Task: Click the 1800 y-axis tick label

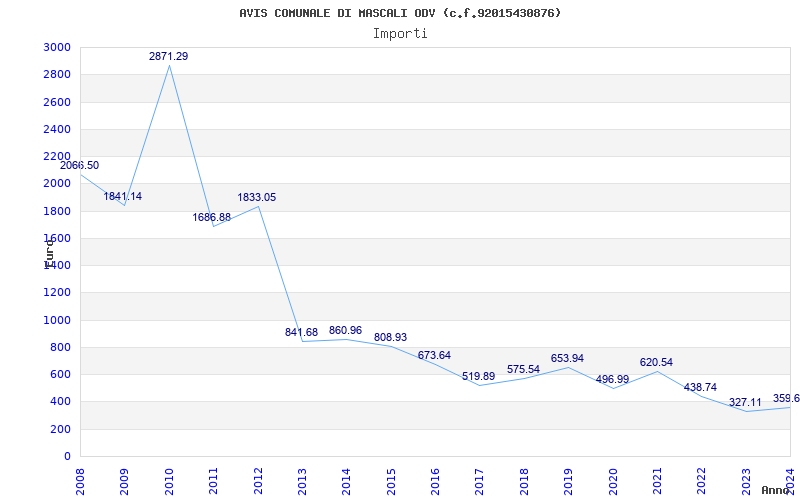Action: (x=58, y=211)
